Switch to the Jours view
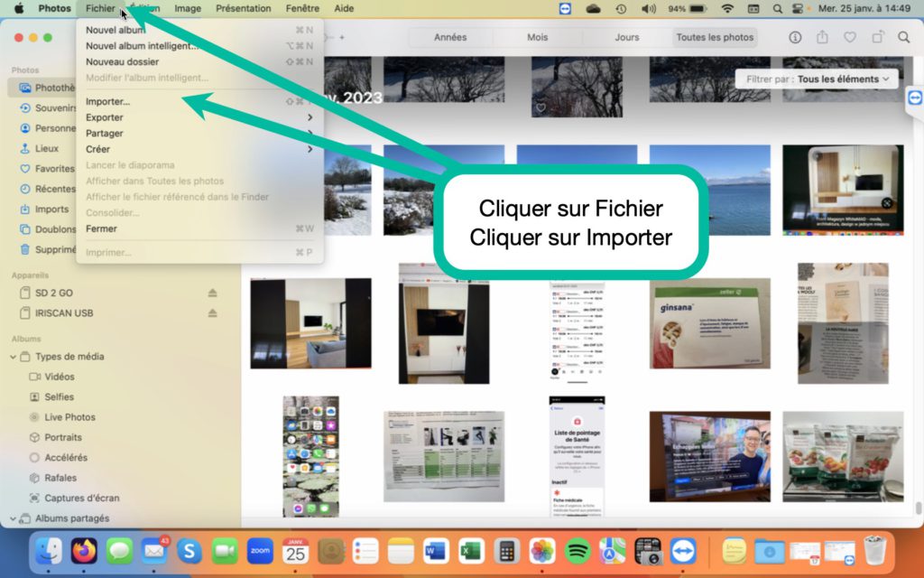The image size is (924, 578). pos(627,38)
